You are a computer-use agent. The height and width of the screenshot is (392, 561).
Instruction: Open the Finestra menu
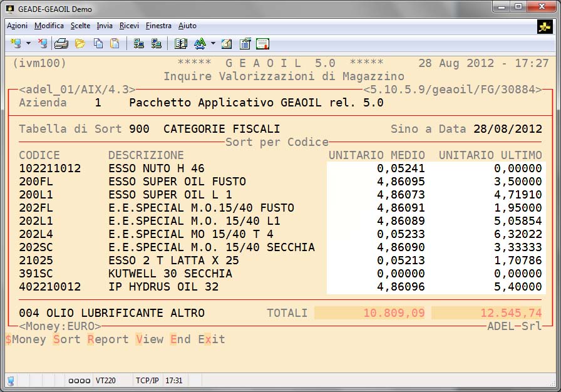tap(158, 26)
